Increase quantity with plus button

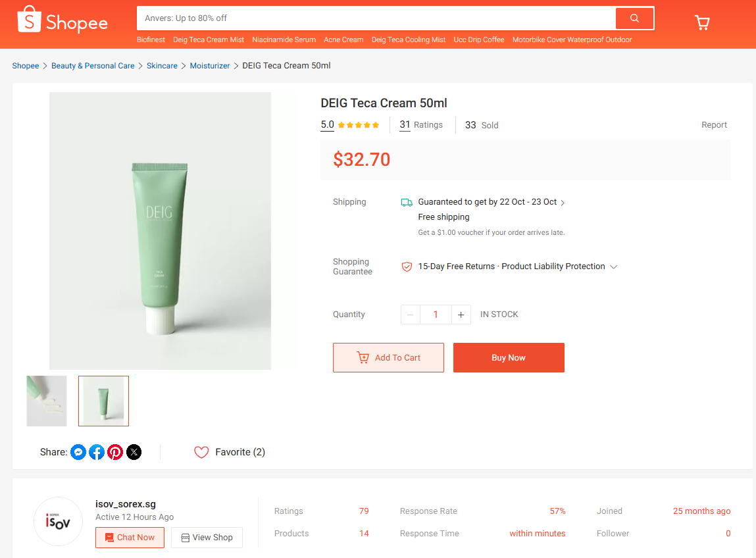coord(461,315)
